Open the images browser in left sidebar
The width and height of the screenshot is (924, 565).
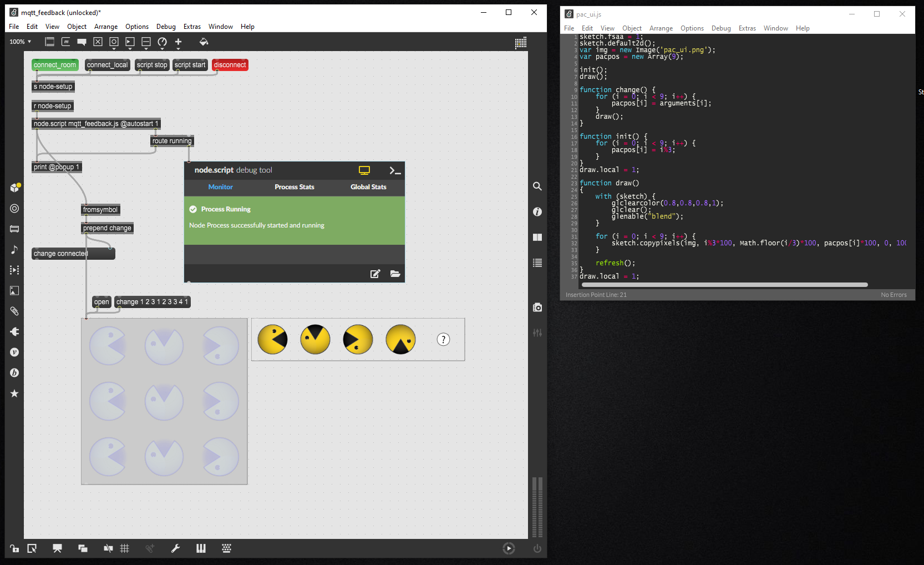click(x=14, y=290)
